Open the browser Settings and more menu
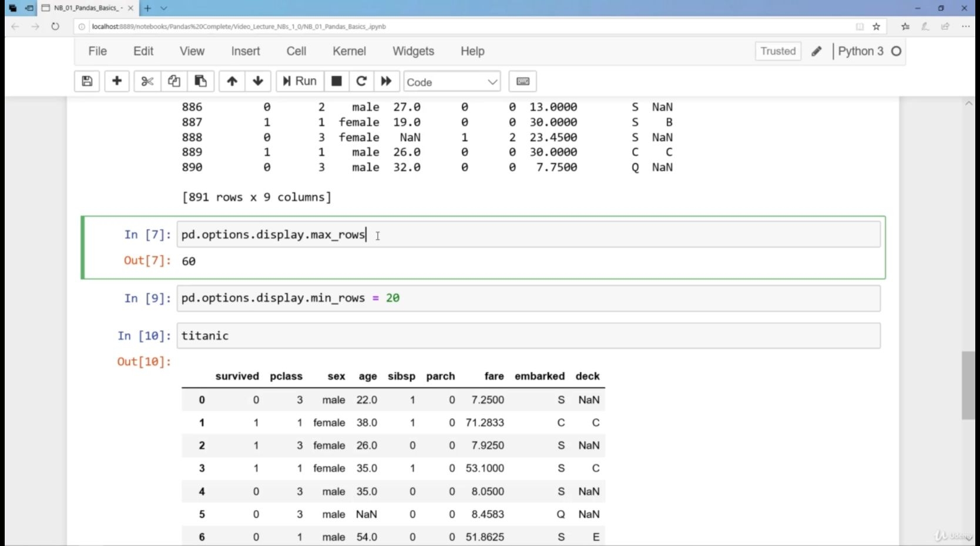 coord(965,26)
